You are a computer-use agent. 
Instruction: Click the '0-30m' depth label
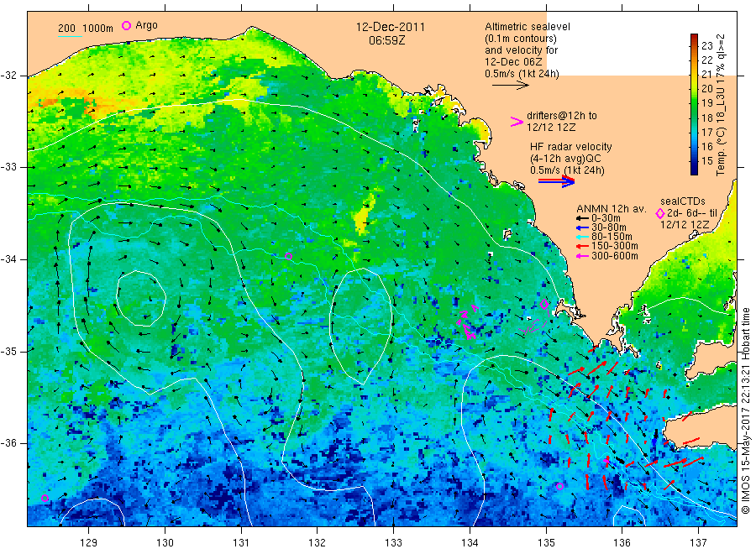tap(606, 218)
